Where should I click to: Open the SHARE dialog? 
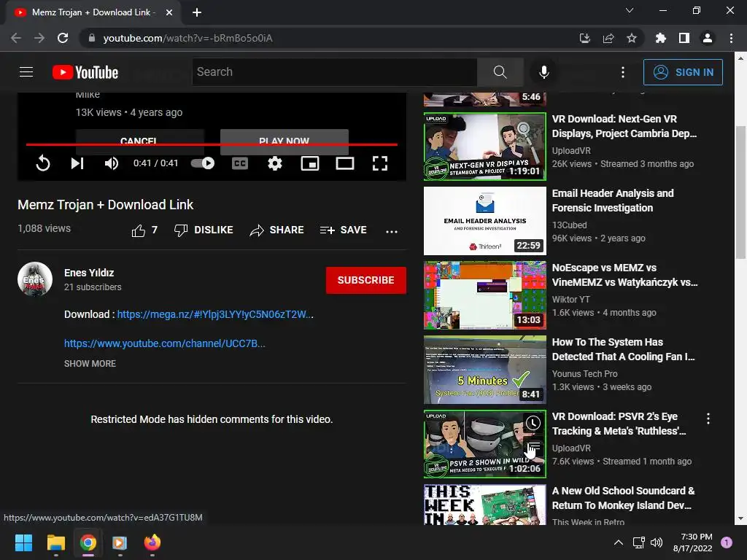pyautogui.click(x=276, y=230)
